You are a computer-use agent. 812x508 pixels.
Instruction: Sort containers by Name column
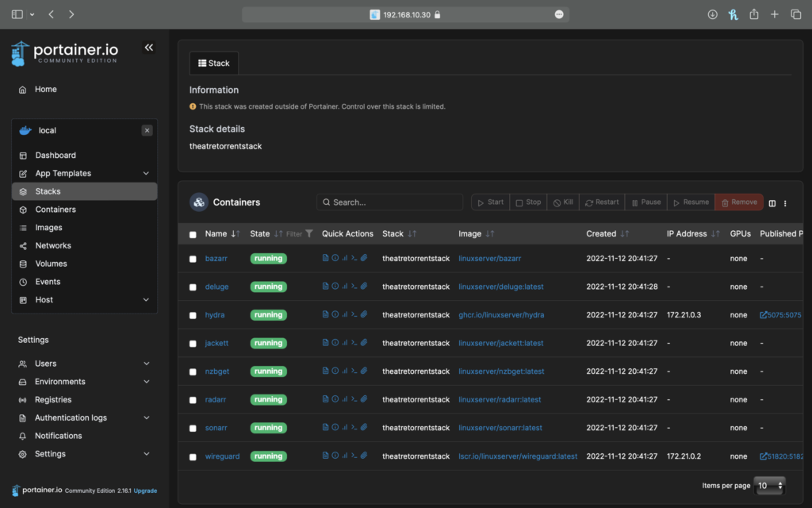coord(222,234)
